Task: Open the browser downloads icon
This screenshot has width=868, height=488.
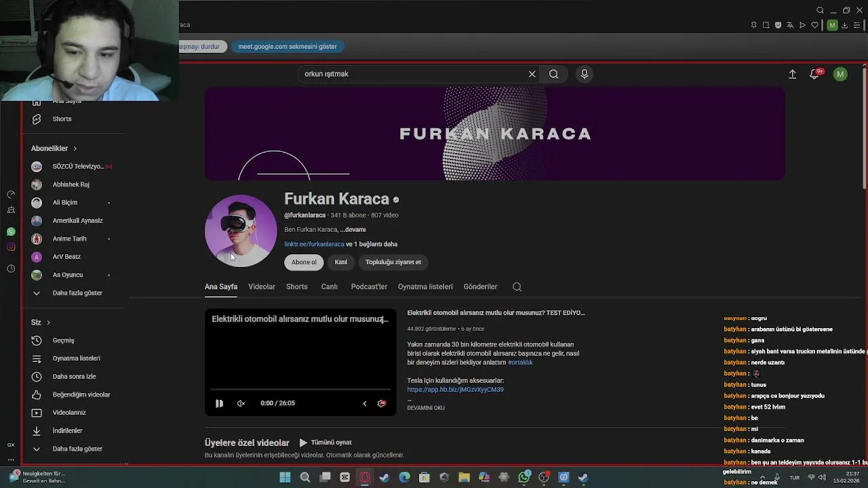Action: click(844, 25)
